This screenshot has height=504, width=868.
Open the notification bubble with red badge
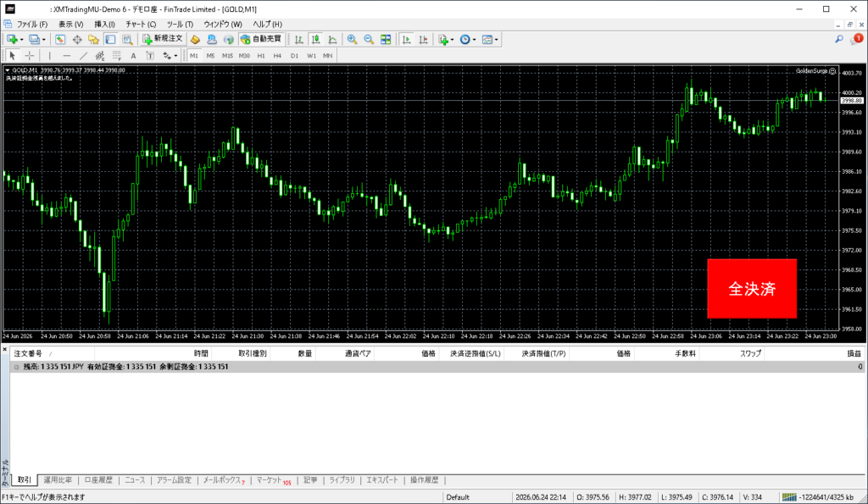click(856, 39)
